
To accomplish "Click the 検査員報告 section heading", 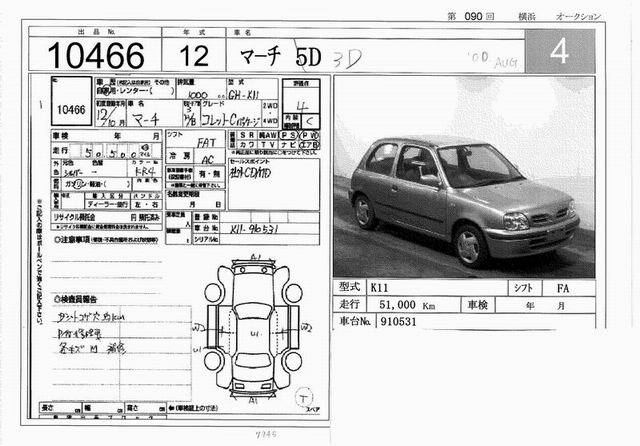I will coord(76,299).
